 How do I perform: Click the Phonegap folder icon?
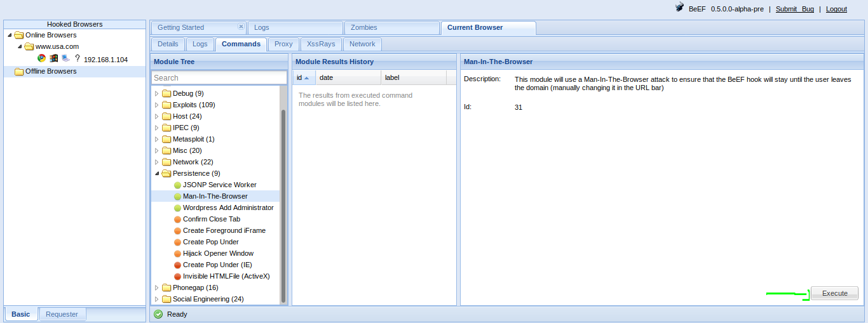[x=166, y=287]
